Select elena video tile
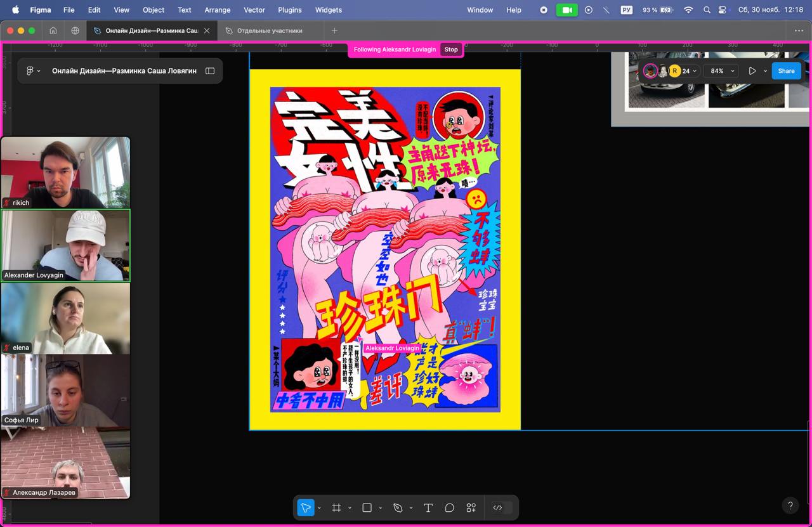The width and height of the screenshot is (812, 527). click(x=65, y=318)
